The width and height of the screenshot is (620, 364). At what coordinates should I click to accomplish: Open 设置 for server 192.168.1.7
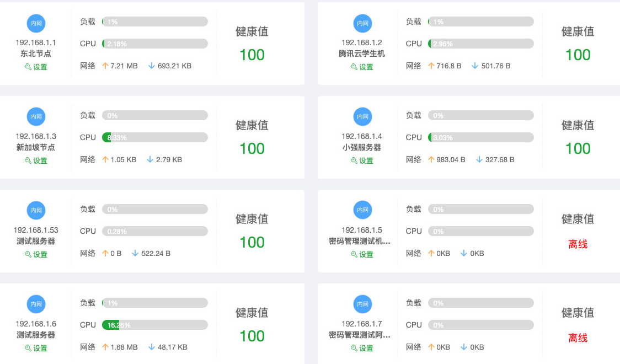tap(362, 349)
